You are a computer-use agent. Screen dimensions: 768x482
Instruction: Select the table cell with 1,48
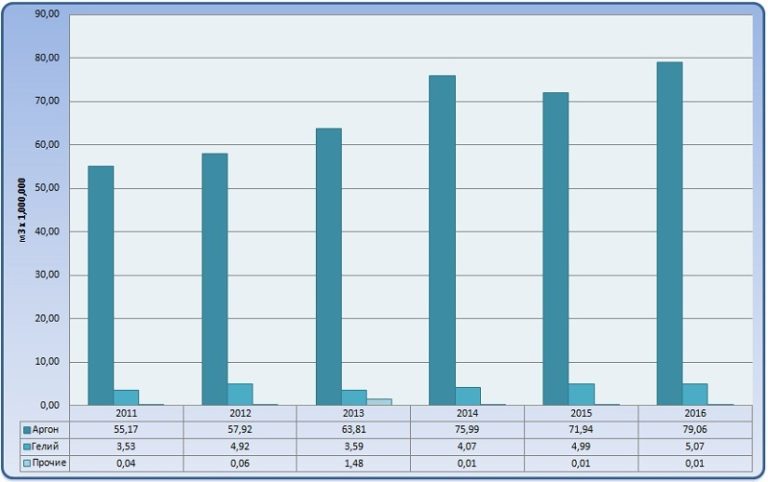click(354, 463)
